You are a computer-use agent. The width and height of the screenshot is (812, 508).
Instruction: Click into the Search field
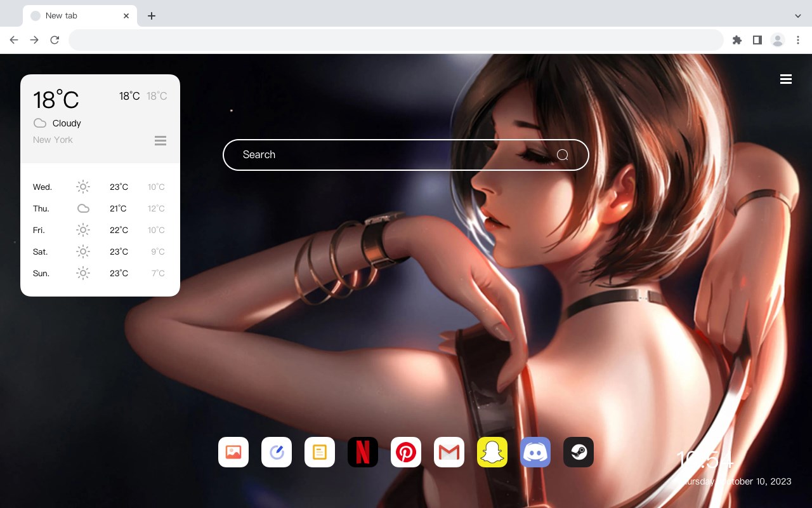406,155
